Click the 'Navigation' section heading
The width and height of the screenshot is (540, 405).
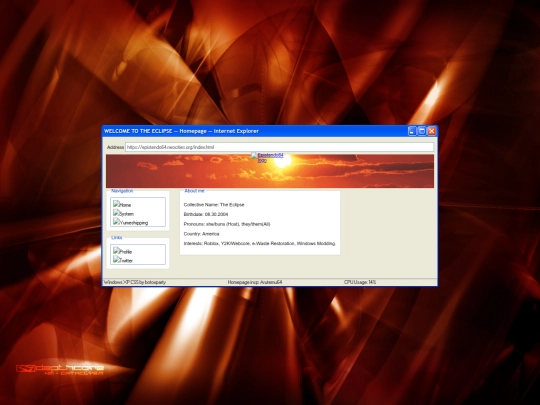[x=122, y=191]
